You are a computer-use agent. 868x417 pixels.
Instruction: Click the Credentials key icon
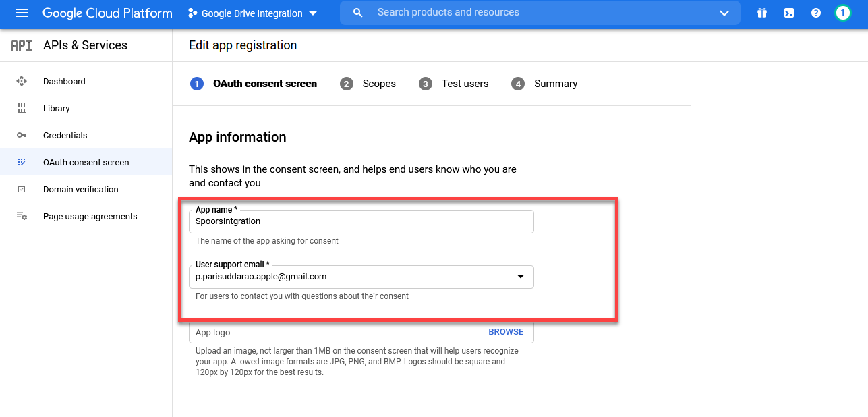pos(22,135)
